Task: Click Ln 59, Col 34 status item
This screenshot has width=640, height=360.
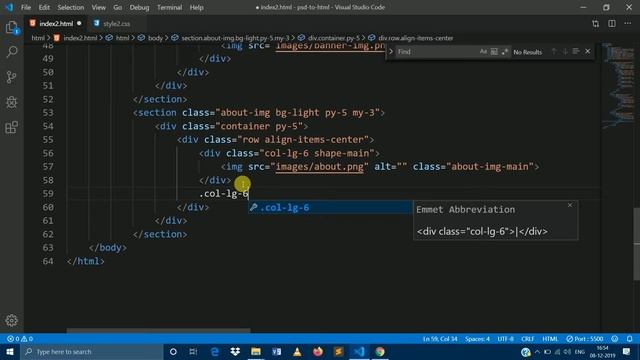Action: click(x=440, y=339)
